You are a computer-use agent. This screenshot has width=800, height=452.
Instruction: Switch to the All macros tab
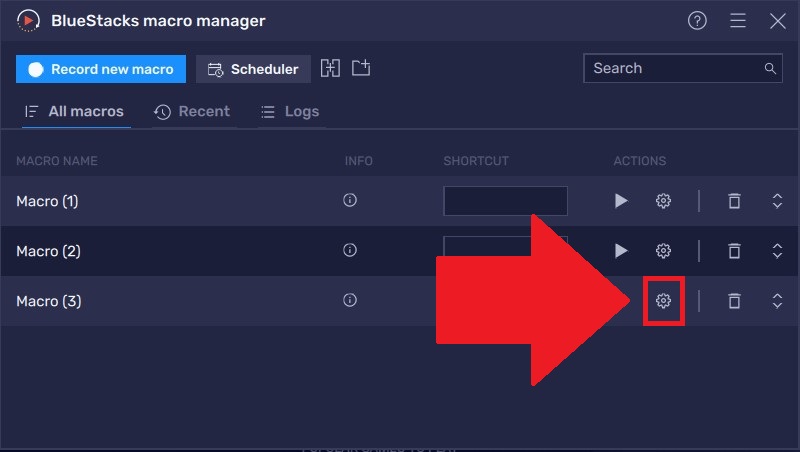tap(75, 111)
